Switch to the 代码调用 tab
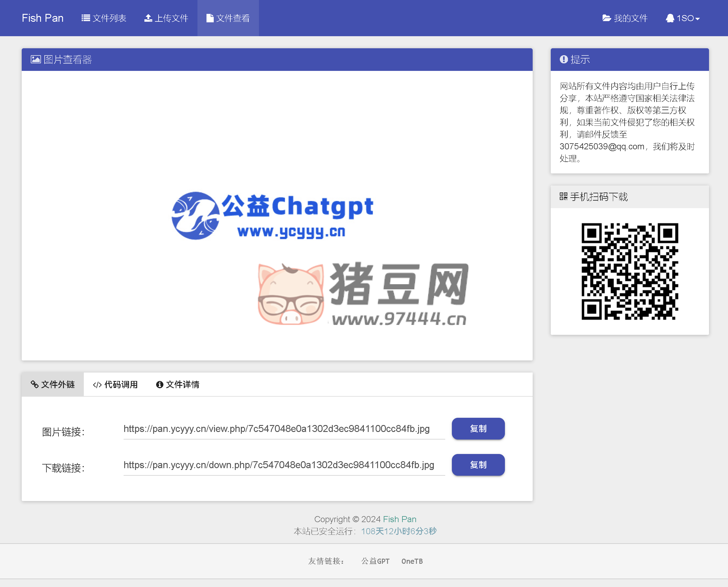The image size is (728, 587). point(115,385)
